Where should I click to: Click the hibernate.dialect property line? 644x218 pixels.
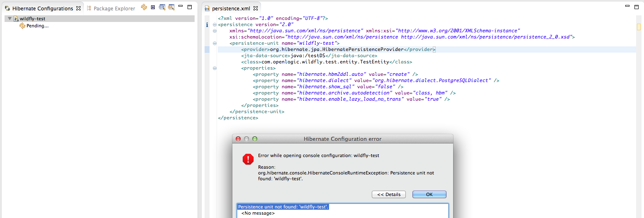[376, 81]
